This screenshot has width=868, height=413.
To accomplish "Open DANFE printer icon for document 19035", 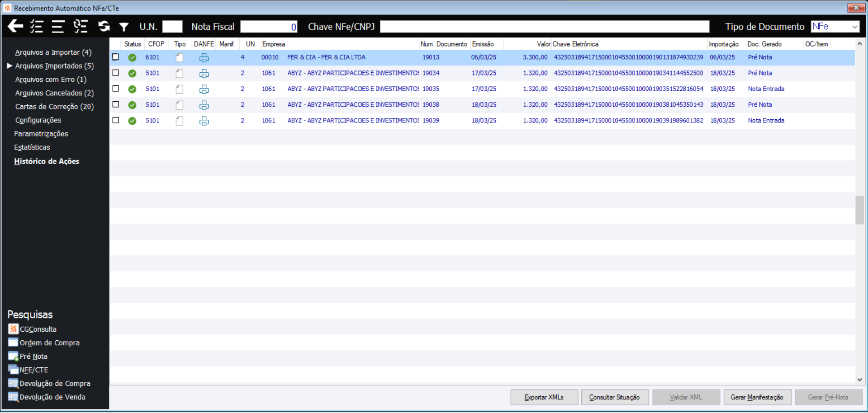I will [x=204, y=89].
